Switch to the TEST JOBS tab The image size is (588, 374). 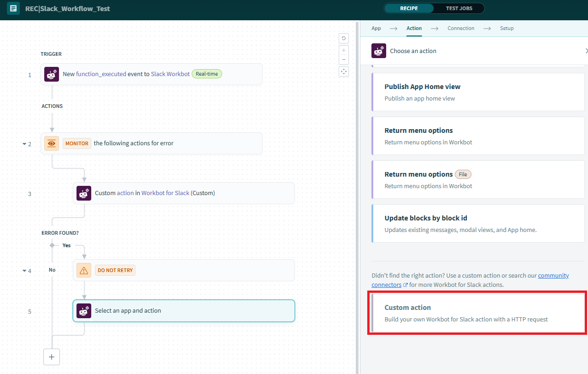(x=459, y=8)
